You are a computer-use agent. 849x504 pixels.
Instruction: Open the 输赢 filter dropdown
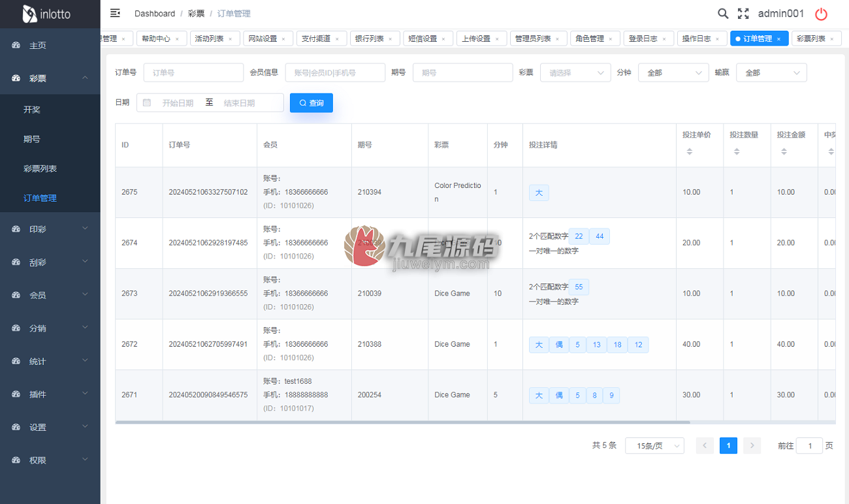point(771,72)
